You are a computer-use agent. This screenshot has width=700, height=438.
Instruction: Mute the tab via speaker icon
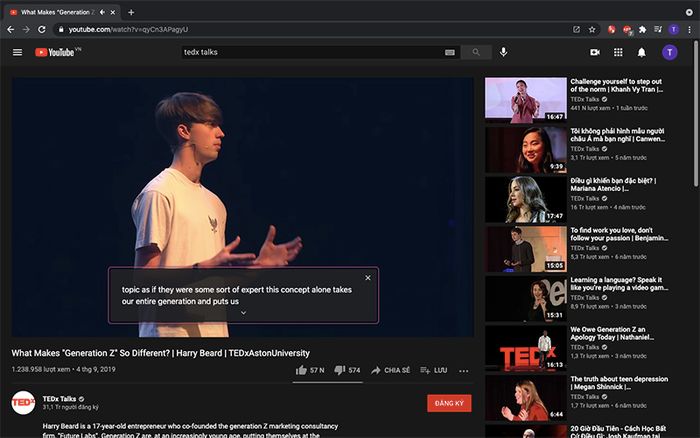click(x=102, y=12)
